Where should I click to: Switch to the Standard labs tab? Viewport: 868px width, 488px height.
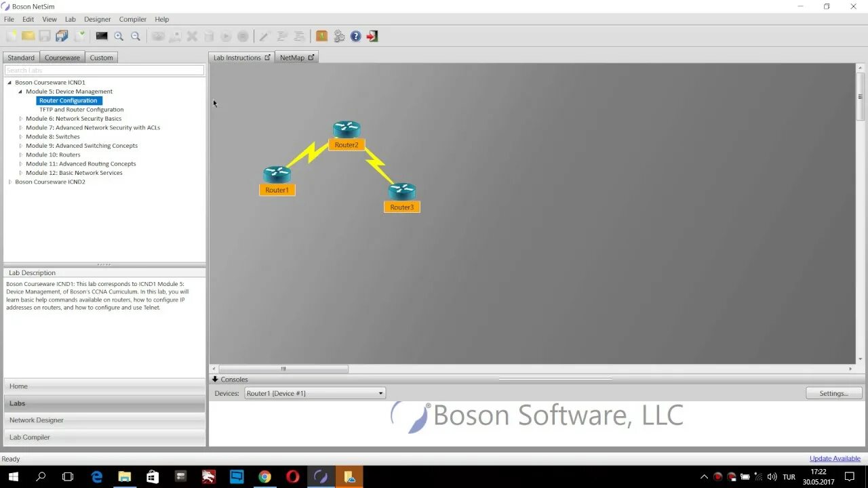21,58
